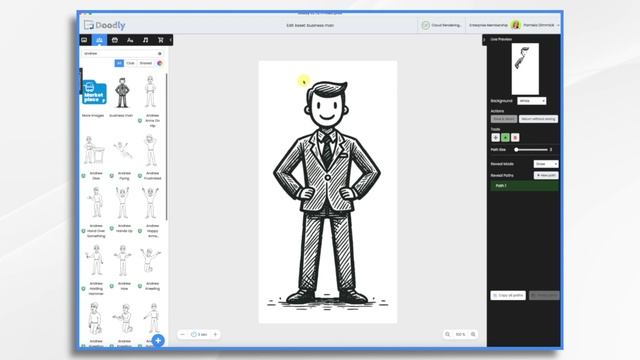Select the Business man character thumbnail
Viewport: 640px width, 360px height.
tap(122, 93)
